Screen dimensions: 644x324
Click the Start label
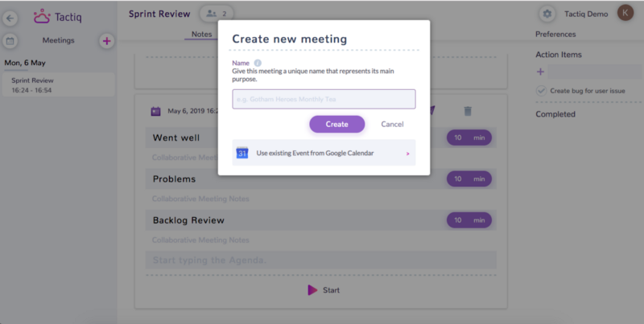pos(331,290)
